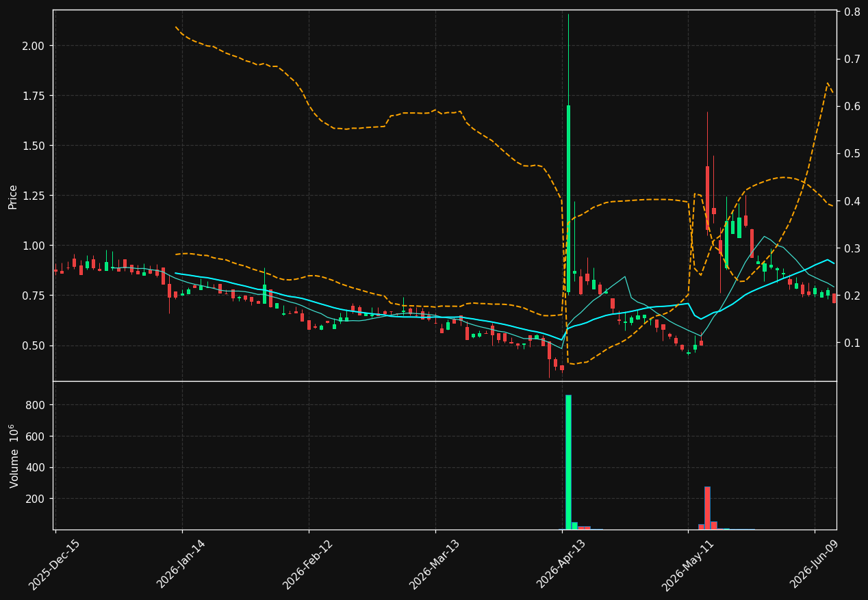This screenshot has height=600, width=868.
Task: Click the 1.25 price tick label
Action: (x=34, y=196)
